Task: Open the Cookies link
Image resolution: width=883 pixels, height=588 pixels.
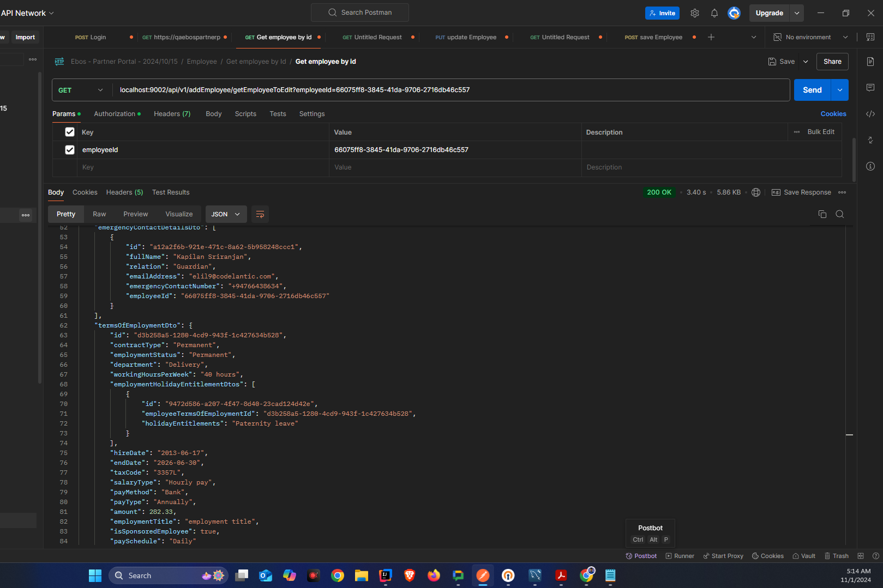Action: pyautogui.click(x=833, y=114)
